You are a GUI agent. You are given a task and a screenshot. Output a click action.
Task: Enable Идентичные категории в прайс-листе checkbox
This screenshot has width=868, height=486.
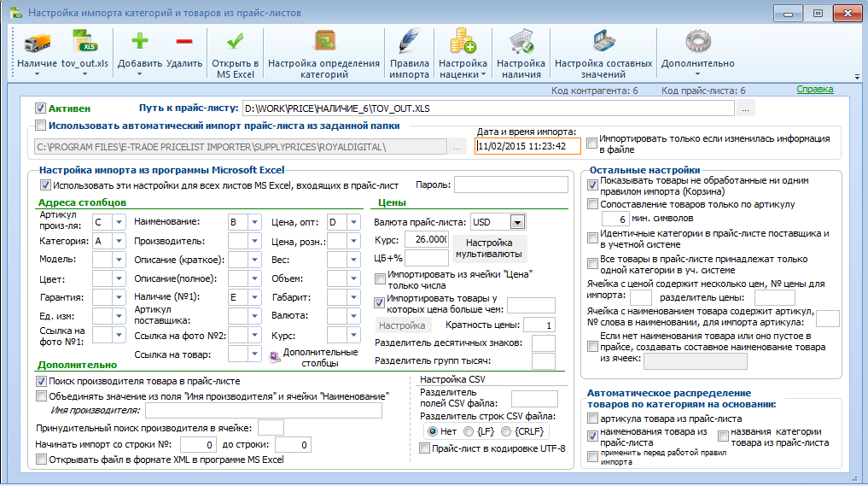[x=592, y=238]
